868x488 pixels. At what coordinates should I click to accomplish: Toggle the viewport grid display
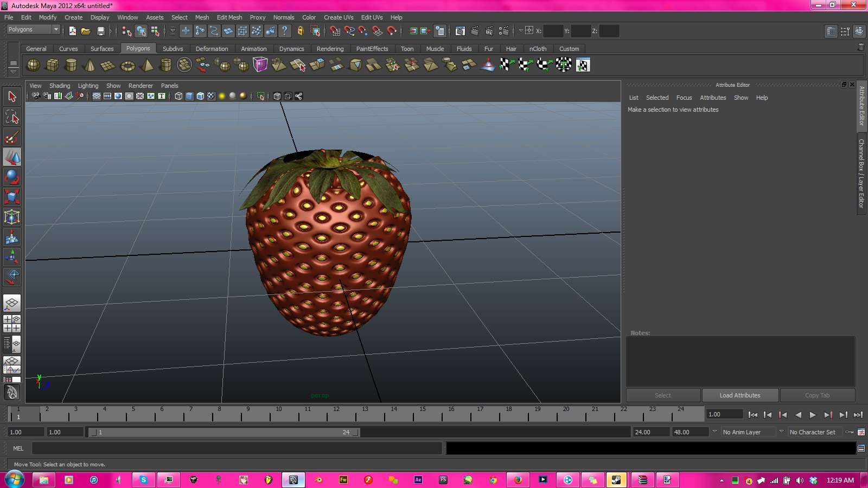coord(97,96)
